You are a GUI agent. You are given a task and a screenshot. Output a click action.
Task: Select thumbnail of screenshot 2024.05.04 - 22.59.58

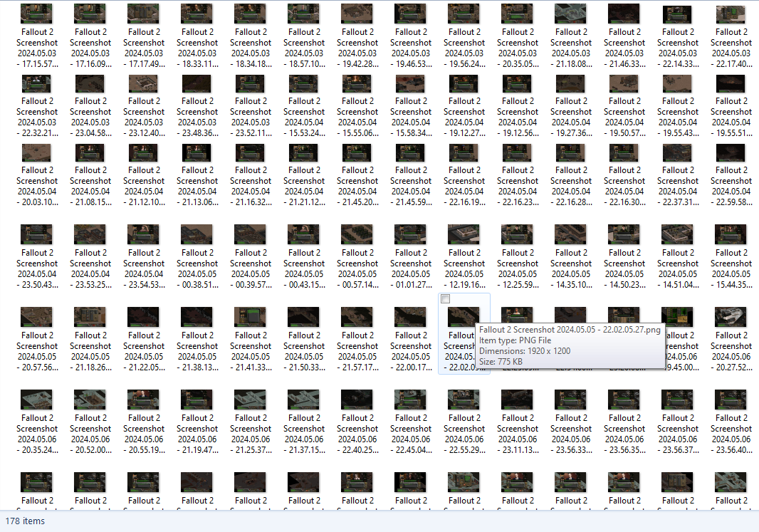[731, 152]
